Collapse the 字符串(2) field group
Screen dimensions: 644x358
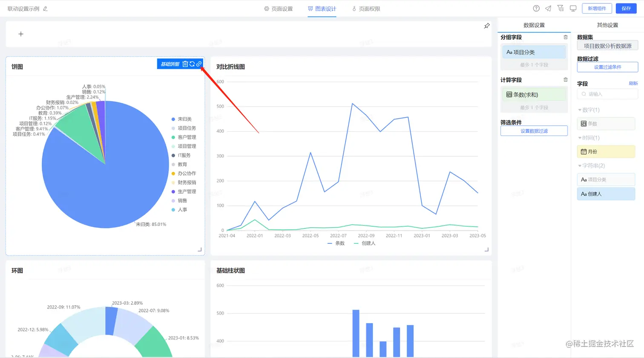[592, 165]
